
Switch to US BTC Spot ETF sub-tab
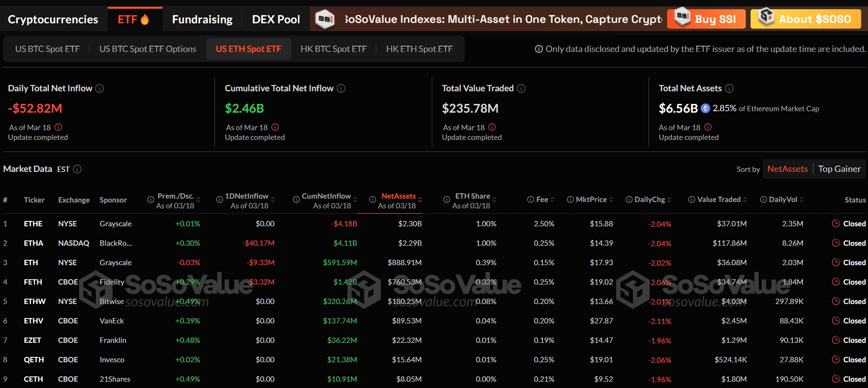(47, 49)
